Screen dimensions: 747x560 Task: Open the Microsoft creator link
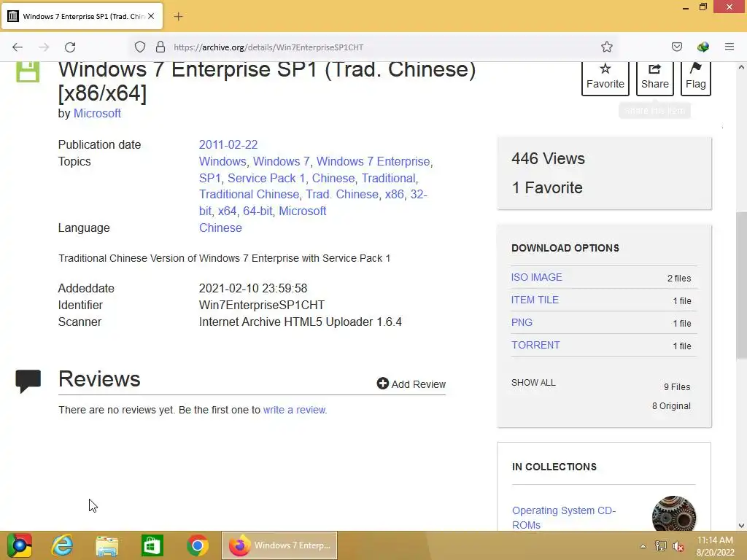click(97, 113)
